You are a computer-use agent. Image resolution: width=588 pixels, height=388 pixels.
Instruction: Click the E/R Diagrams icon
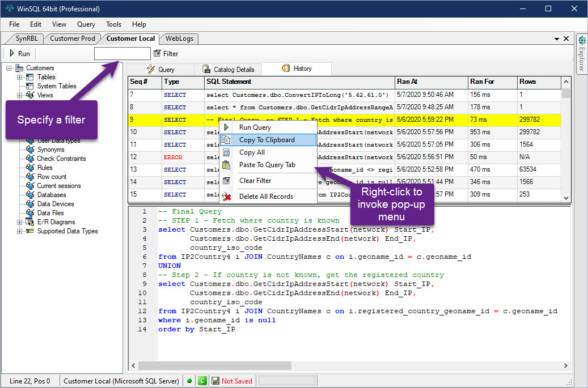point(29,222)
